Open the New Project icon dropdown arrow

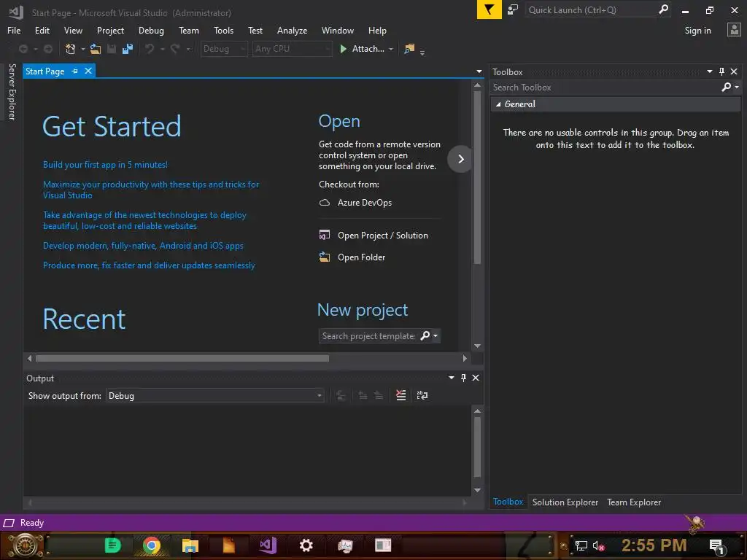83,49
